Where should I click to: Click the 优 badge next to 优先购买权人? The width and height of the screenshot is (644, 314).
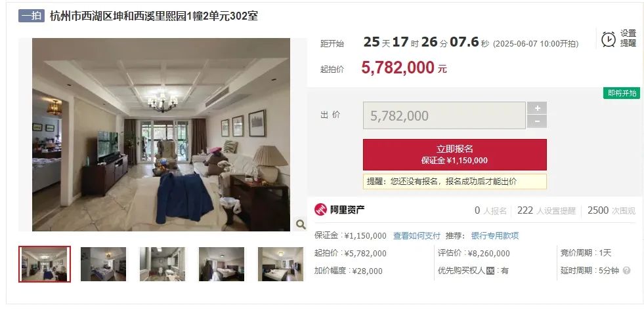click(490, 271)
